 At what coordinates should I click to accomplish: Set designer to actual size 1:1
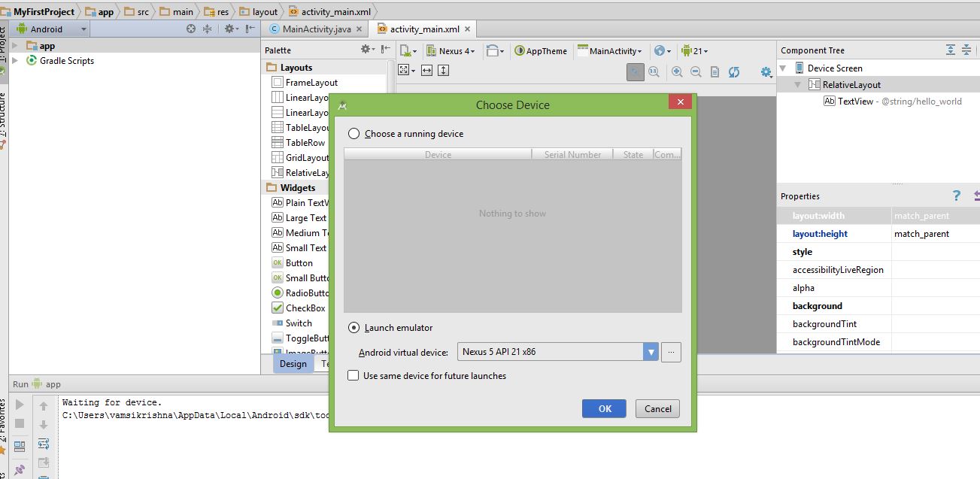654,71
